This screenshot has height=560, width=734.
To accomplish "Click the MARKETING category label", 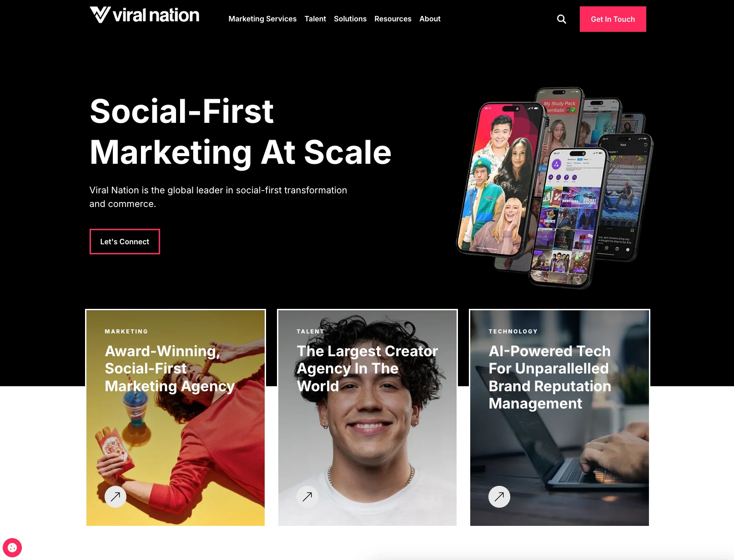I will coord(126,331).
